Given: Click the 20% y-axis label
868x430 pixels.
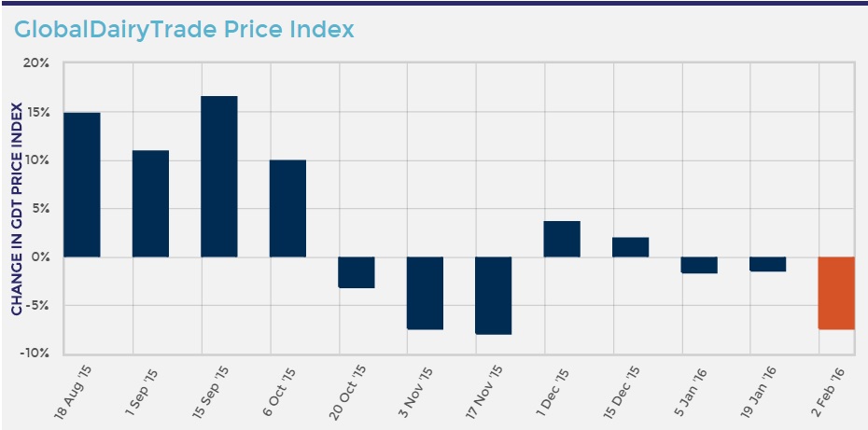Looking at the screenshot, I should 36,64.
